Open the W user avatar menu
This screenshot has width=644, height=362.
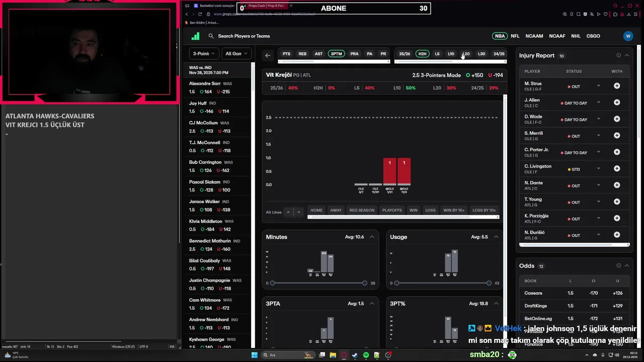point(628,36)
